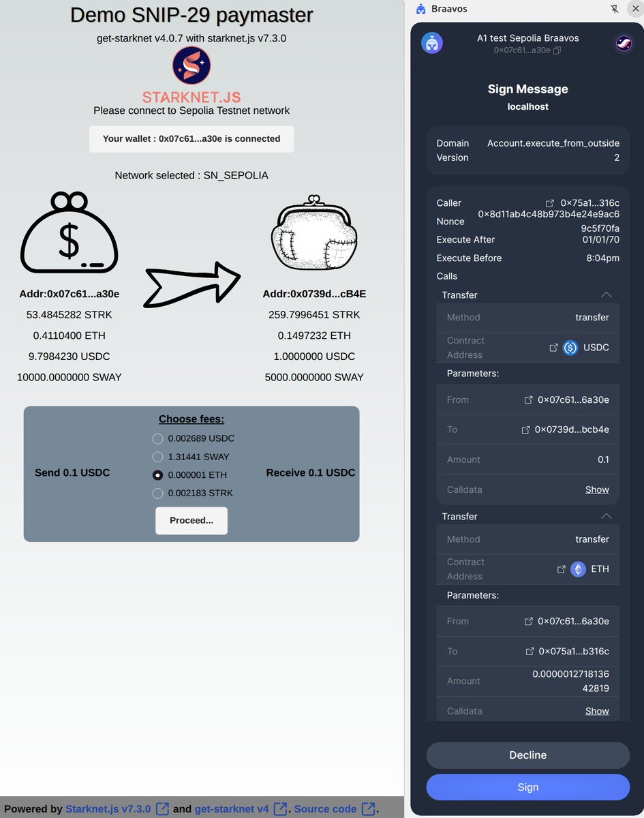Copy the wallet address 0x07c61...a30e
Image resolution: width=644 pixels, height=818 pixels.
click(x=557, y=51)
